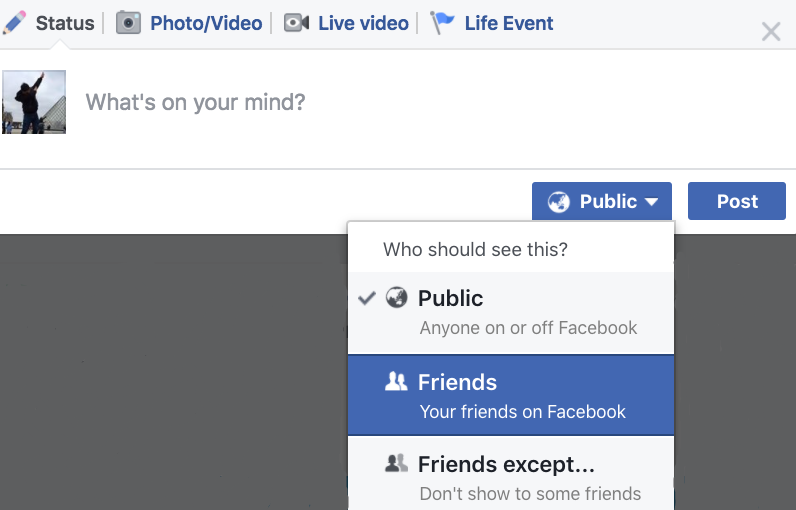Select Friends audience option
The height and width of the screenshot is (510, 796).
(x=511, y=395)
